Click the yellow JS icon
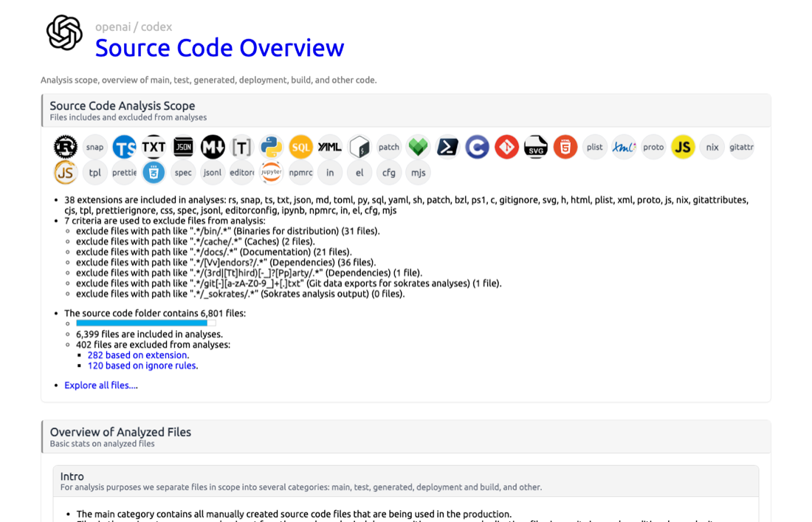Viewport: 812px width, 522px height. coord(683,147)
